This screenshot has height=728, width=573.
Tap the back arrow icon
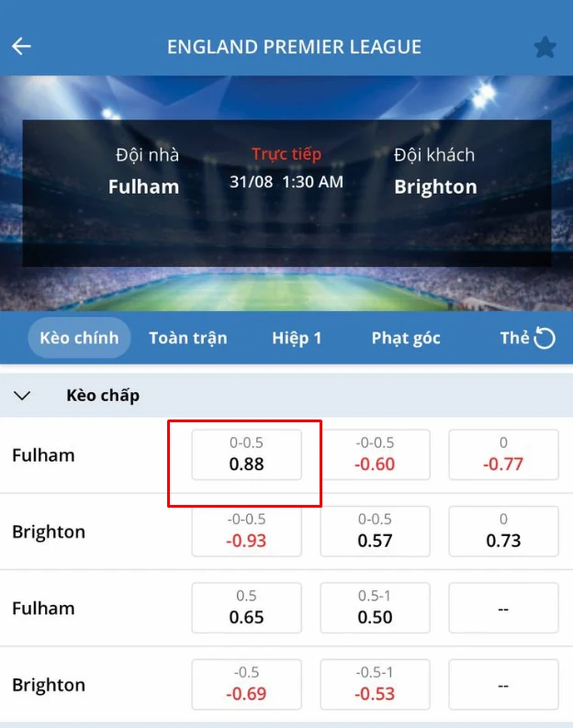tap(21, 47)
